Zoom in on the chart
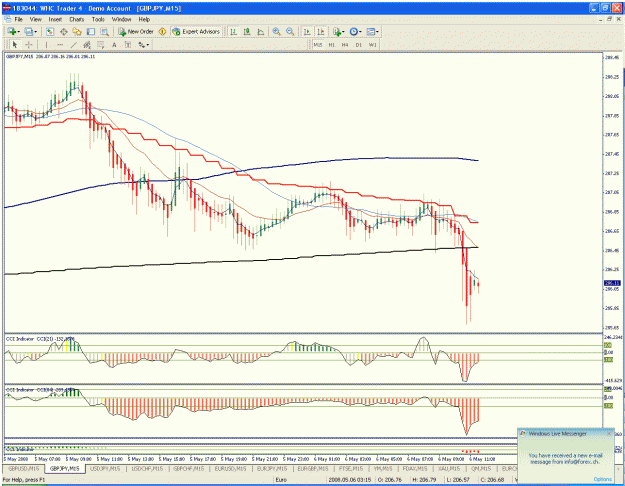Viewport: 625px width, 486px height. click(x=276, y=31)
